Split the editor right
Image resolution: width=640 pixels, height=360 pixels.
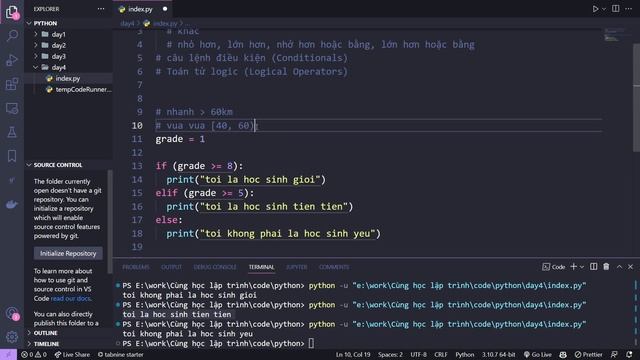[x=616, y=9]
